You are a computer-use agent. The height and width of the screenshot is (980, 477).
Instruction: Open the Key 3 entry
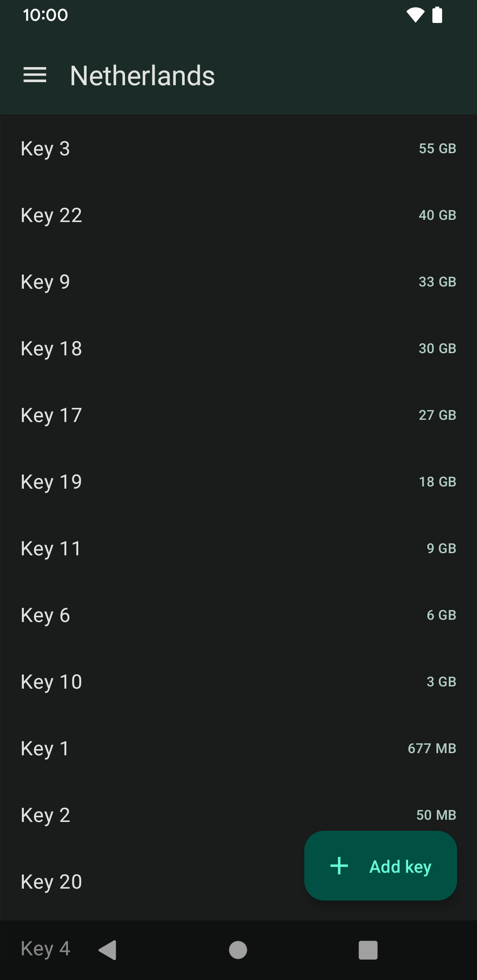(x=238, y=149)
